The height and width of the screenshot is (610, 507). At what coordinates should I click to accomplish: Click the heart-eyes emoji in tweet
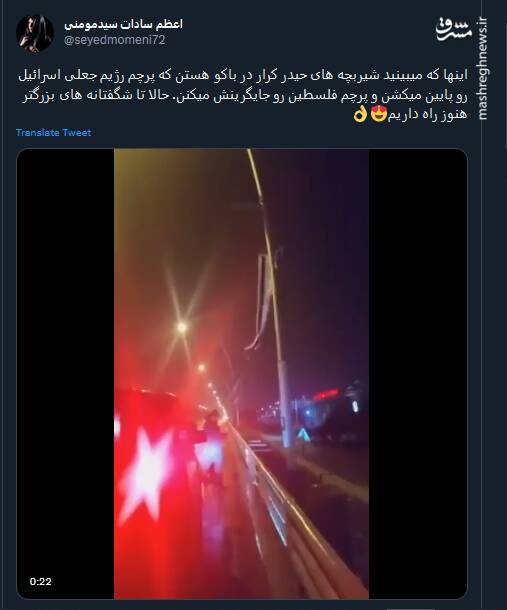(379, 114)
